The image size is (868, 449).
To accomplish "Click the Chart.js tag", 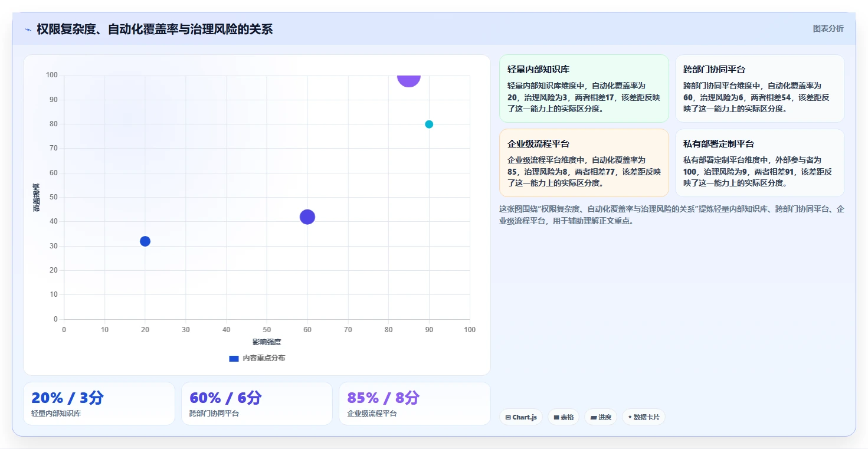I will point(520,417).
